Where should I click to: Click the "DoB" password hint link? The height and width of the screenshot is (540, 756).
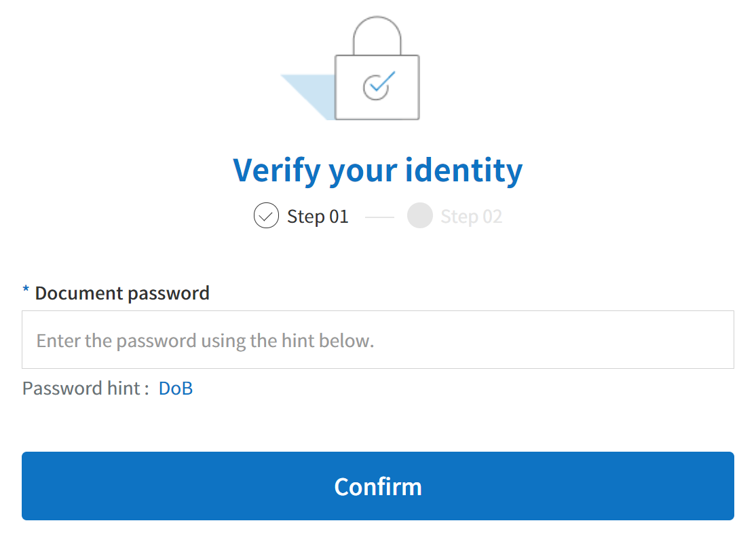[176, 389]
